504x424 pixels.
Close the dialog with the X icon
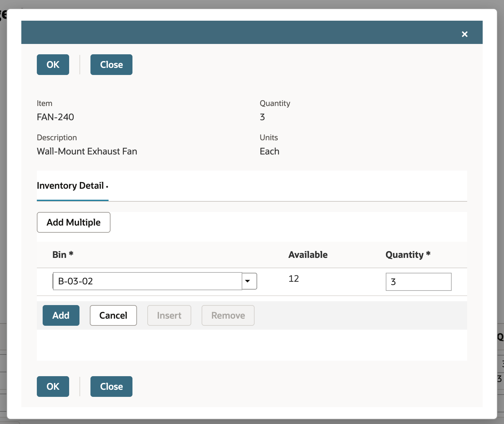pyautogui.click(x=465, y=34)
